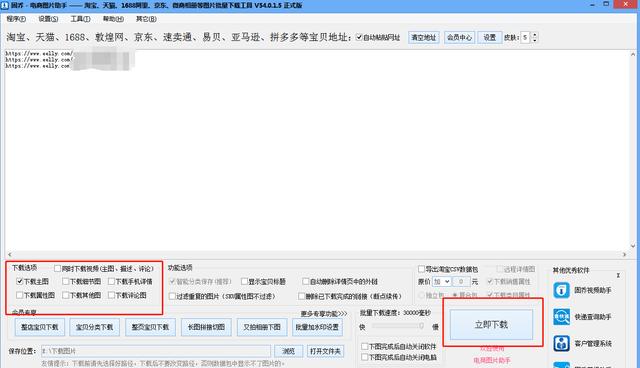The height and width of the screenshot is (368, 640).
Task: Increase the 皮肤 number with up arrow
Action: (534, 35)
